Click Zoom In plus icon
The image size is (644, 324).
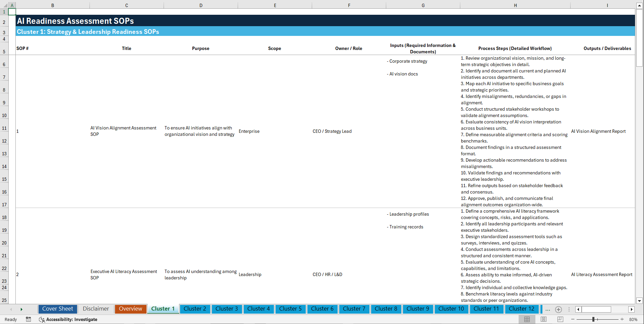click(622, 319)
